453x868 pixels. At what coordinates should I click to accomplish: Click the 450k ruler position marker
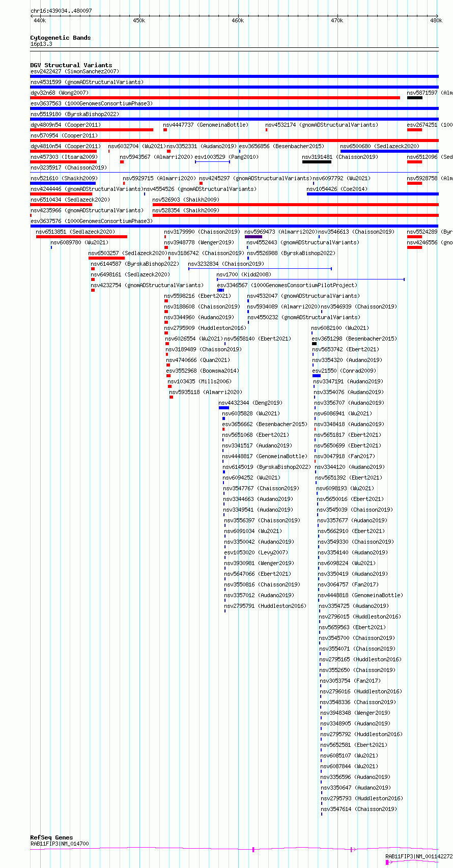[139, 21]
